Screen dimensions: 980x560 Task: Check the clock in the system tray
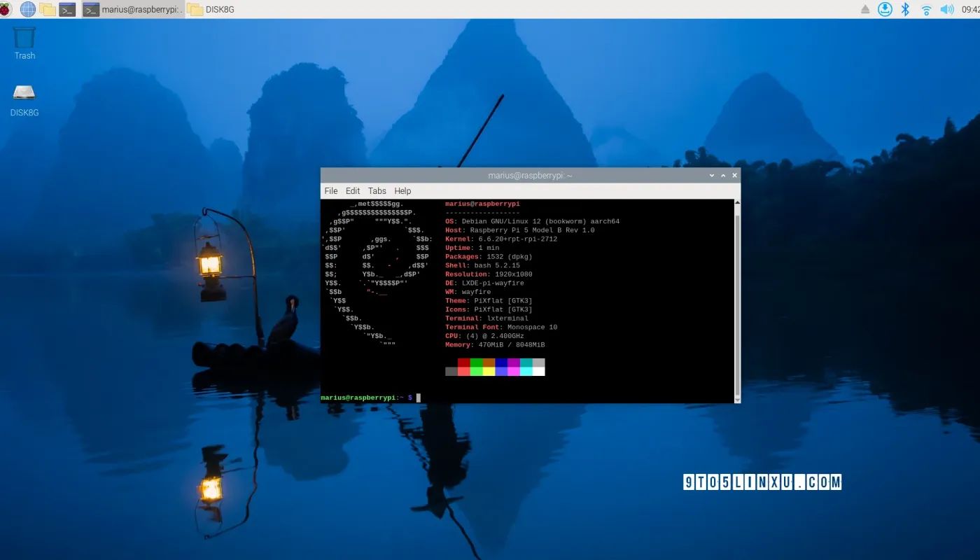pyautogui.click(x=972, y=9)
